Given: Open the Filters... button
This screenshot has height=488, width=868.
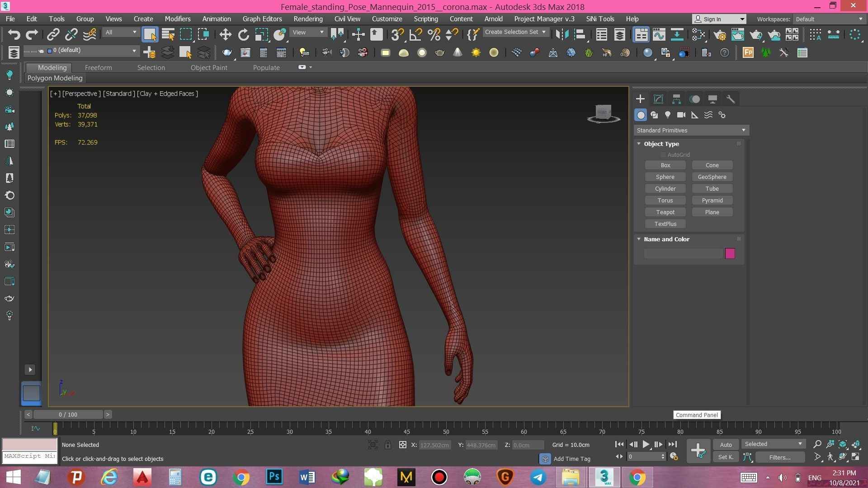Looking at the screenshot, I should point(780,457).
